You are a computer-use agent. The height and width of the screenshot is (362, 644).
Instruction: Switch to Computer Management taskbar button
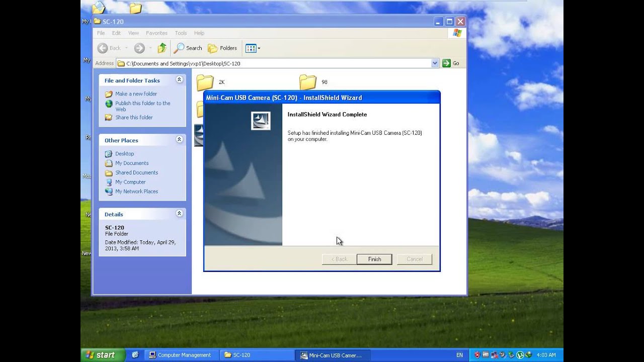(x=182, y=355)
